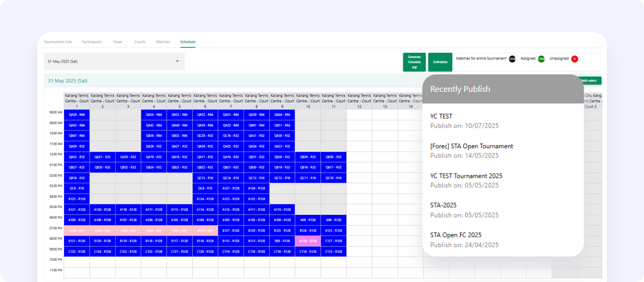Image resolution: width=644 pixels, height=282 pixels.
Task: Select the Matches tab
Action: (163, 42)
